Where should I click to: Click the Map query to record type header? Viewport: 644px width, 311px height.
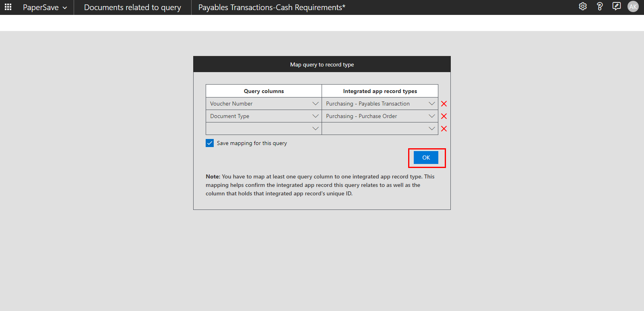[x=322, y=64]
